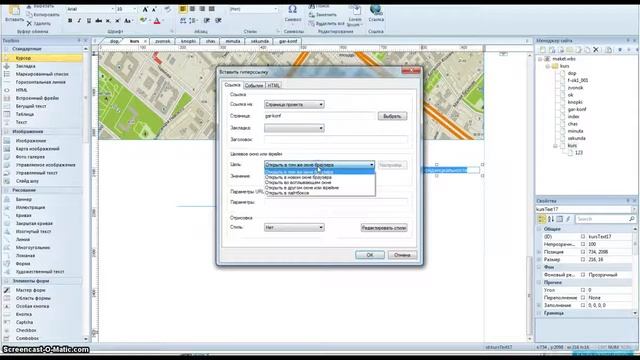The height and width of the screenshot is (360, 640).
Task: Switch to the gar-konf page tab
Action: click(x=288, y=41)
